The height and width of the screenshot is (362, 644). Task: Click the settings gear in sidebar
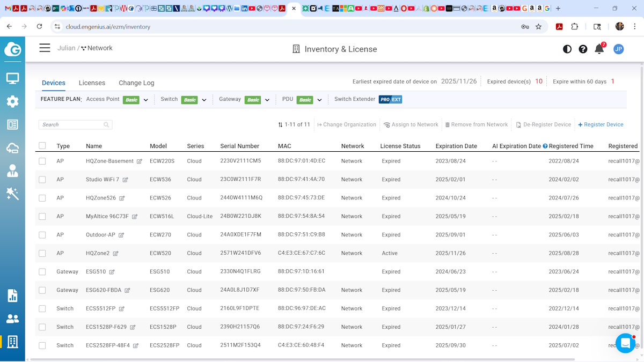[x=12, y=101]
